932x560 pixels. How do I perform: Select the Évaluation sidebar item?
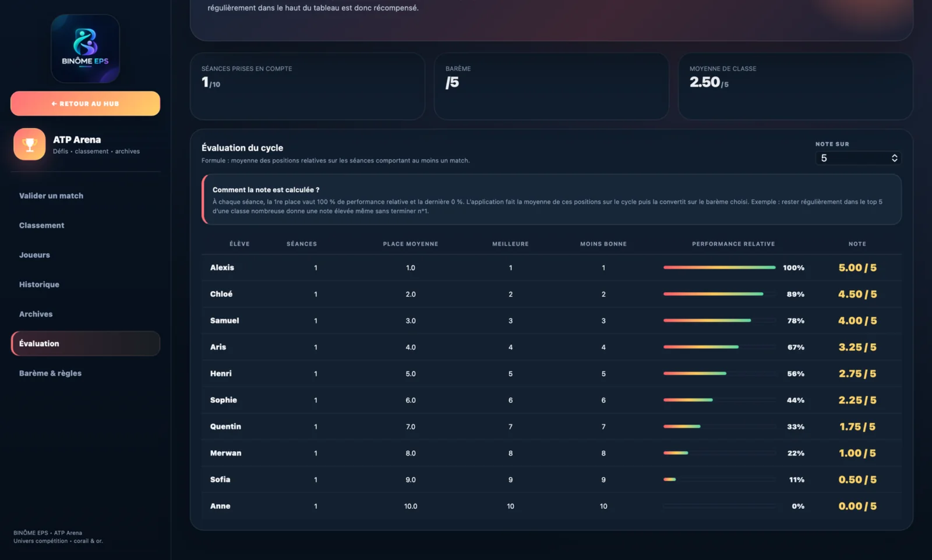[85, 343]
